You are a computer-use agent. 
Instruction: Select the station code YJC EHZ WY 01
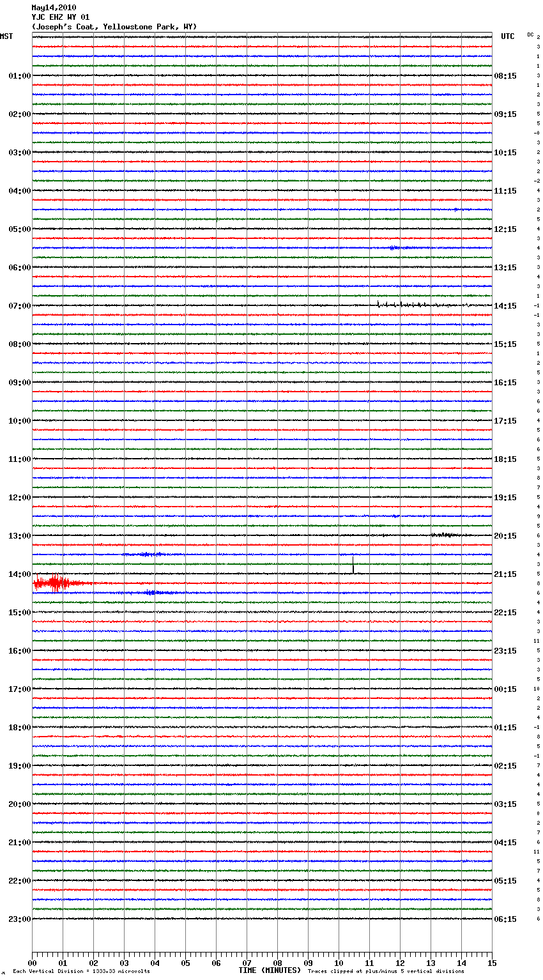pos(61,17)
